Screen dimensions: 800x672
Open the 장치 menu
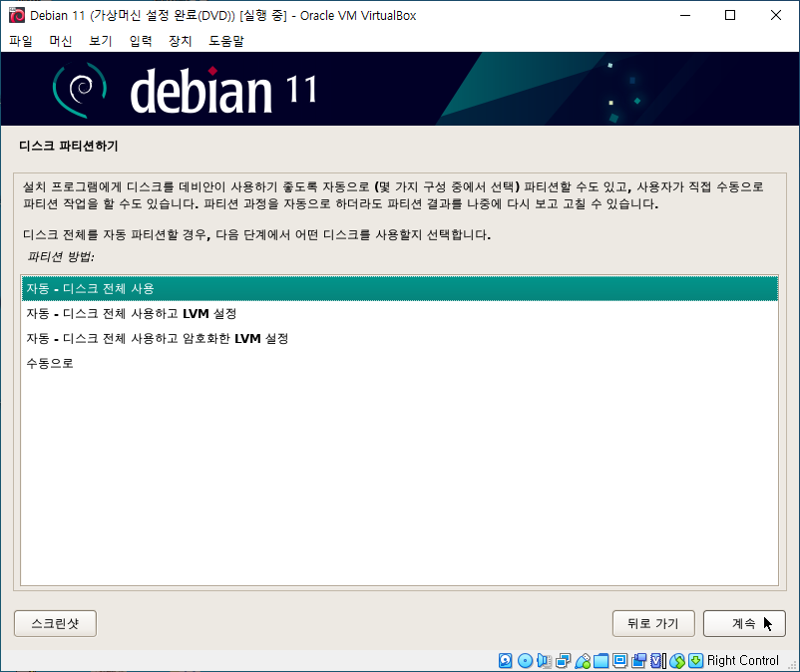click(181, 41)
